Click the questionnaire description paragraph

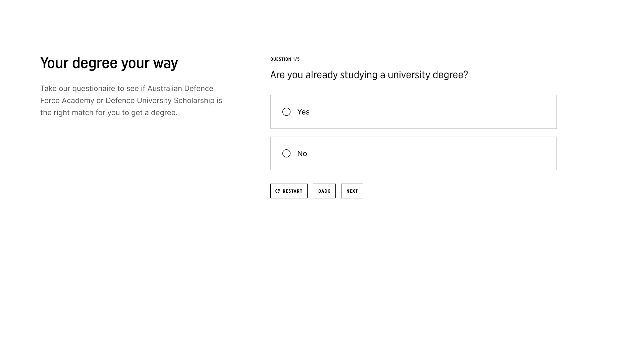[x=131, y=100]
